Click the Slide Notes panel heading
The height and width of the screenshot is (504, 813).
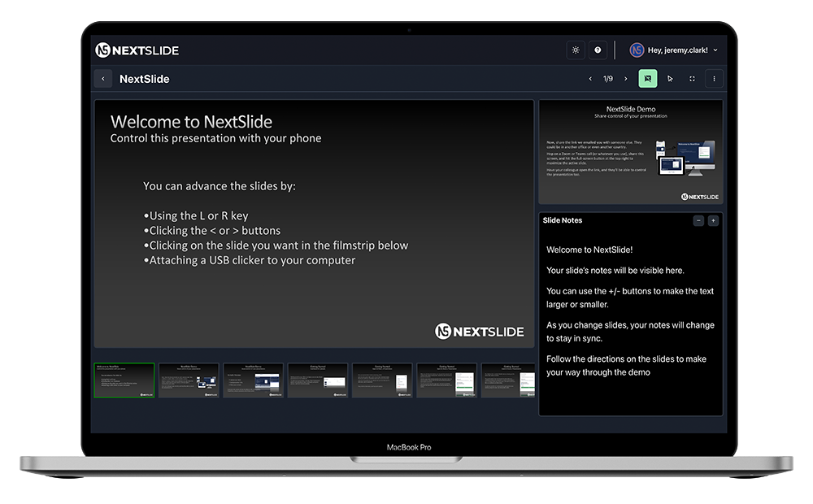click(x=563, y=220)
